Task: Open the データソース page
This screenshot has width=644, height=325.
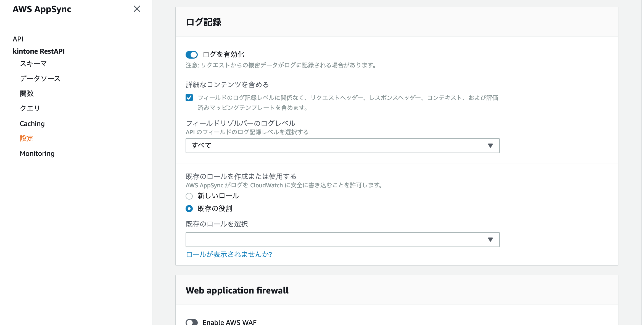Action: coord(40,78)
